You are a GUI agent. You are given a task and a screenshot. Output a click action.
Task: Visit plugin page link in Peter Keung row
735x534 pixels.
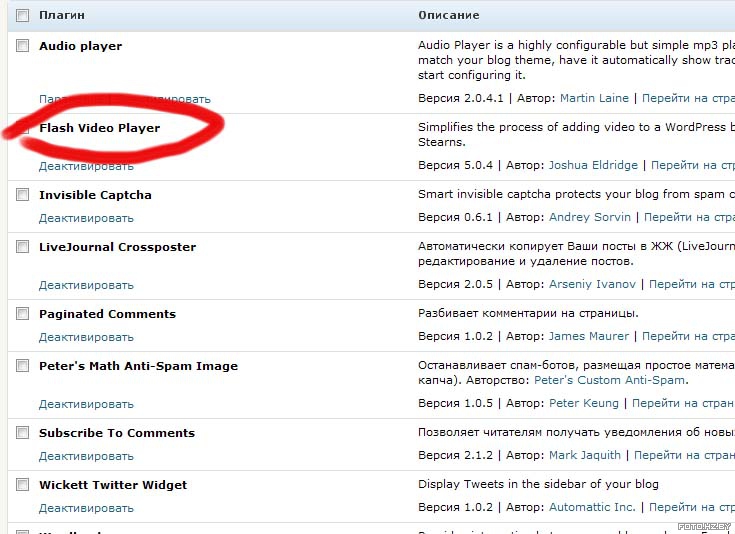click(683, 404)
